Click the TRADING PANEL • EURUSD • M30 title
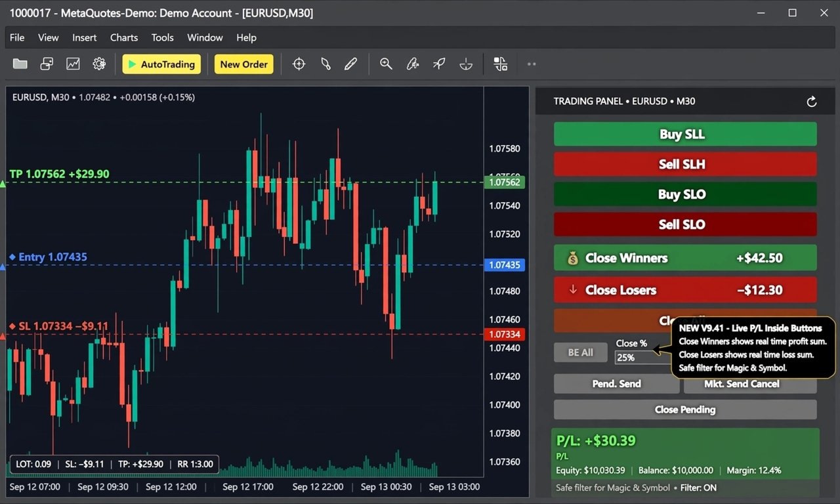Viewport: 840px width, 504px height. click(x=624, y=101)
